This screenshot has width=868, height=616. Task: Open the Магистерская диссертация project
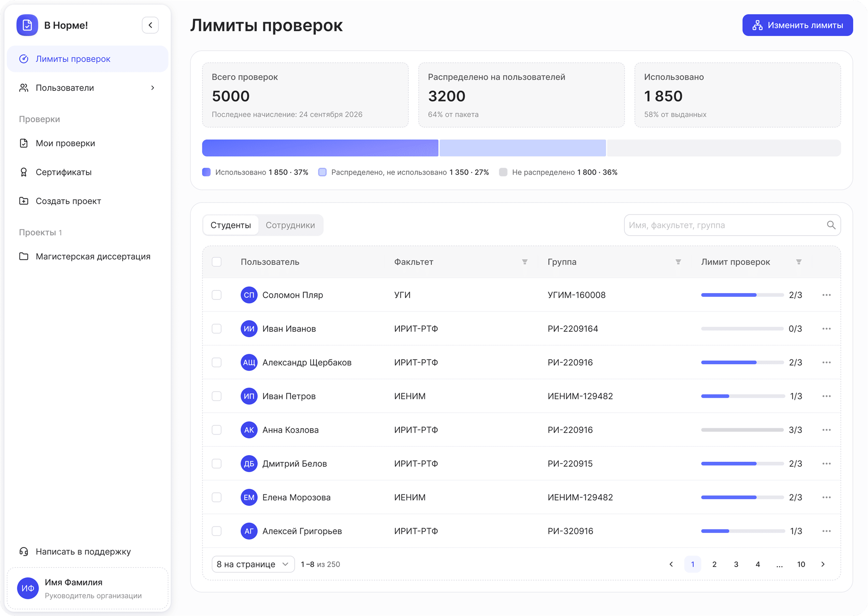(88, 257)
